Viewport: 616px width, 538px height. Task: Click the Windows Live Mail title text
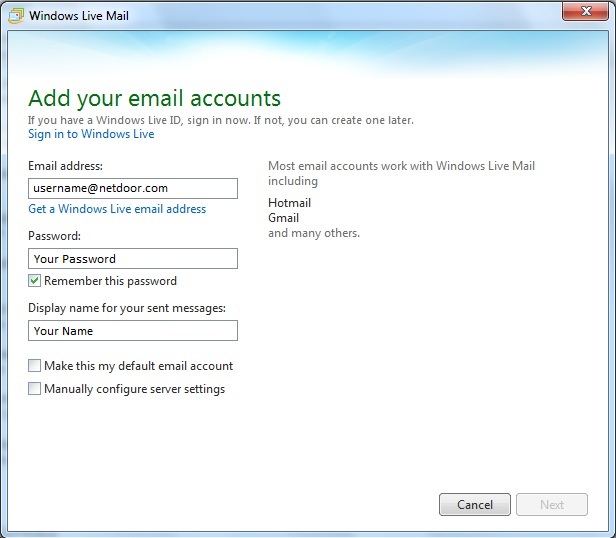coord(81,16)
